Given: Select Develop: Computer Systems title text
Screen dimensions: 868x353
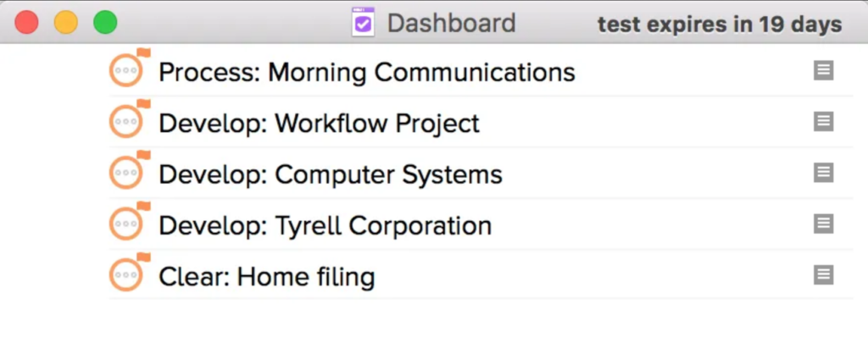Looking at the screenshot, I should [x=330, y=174].
